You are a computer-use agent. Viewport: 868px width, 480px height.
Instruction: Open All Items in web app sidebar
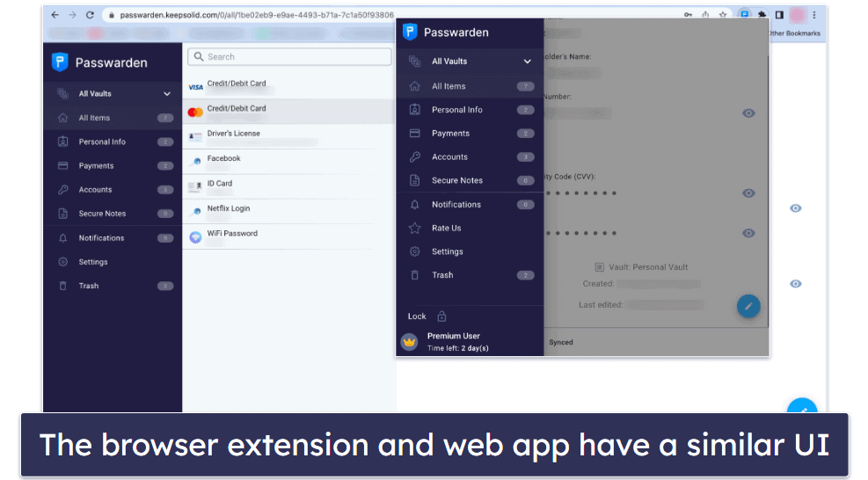click(x=113, y=118)
